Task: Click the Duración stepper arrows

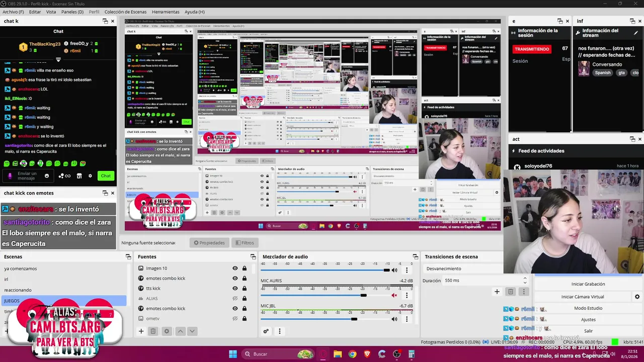Action: coord(525,280)
